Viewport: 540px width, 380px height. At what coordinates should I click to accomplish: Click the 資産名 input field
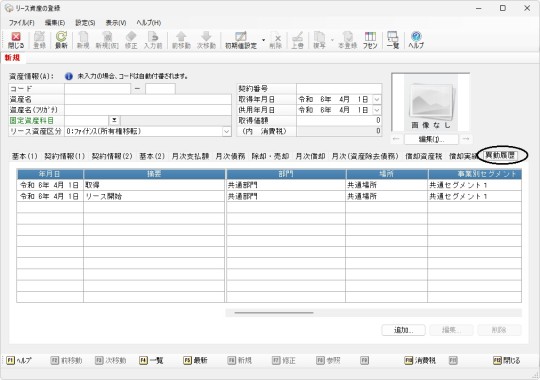point(148,100)
